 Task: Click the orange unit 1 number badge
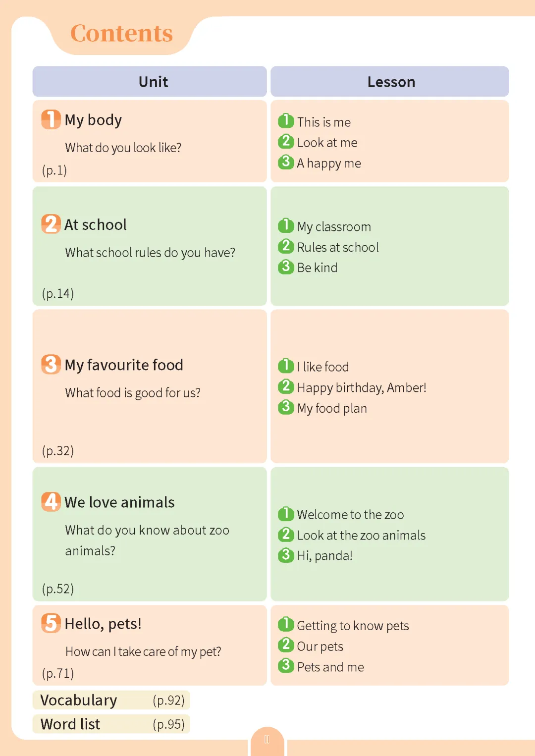pos(51,119)
